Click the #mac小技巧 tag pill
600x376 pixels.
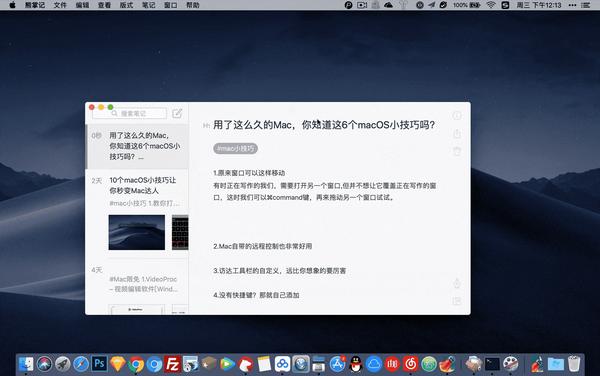pyautogui.click(x=235, y=148)
